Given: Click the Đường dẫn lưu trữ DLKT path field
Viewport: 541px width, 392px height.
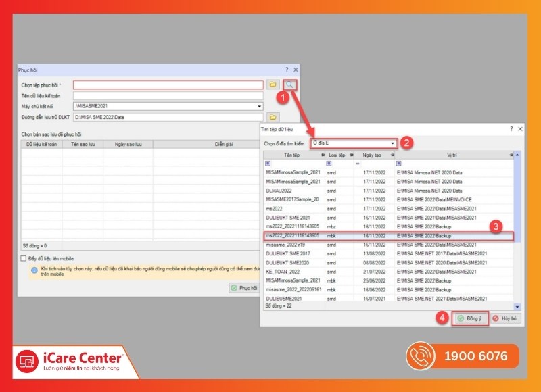Looking at the screenshot, I should (x=168, y=117).
